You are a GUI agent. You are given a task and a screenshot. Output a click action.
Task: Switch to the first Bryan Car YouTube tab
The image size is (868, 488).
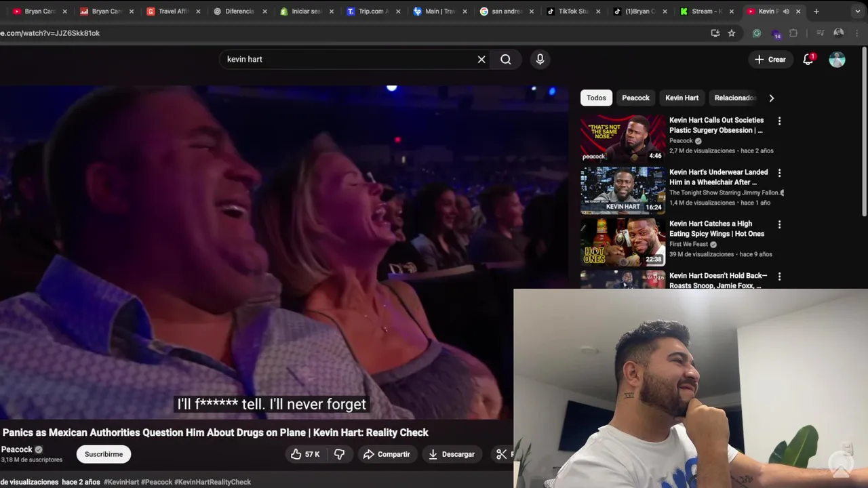tap(35, 12)
